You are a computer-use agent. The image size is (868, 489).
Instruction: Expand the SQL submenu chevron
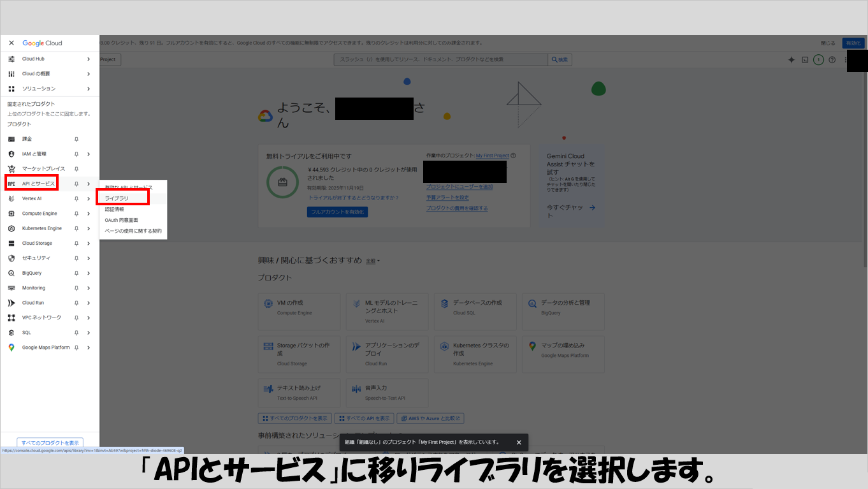(89, 333)
